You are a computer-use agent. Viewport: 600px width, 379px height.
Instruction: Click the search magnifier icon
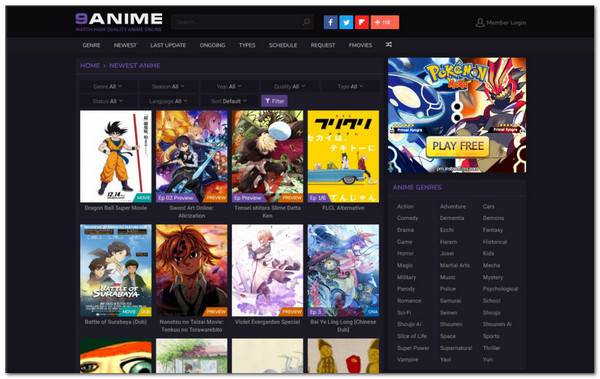307,22
